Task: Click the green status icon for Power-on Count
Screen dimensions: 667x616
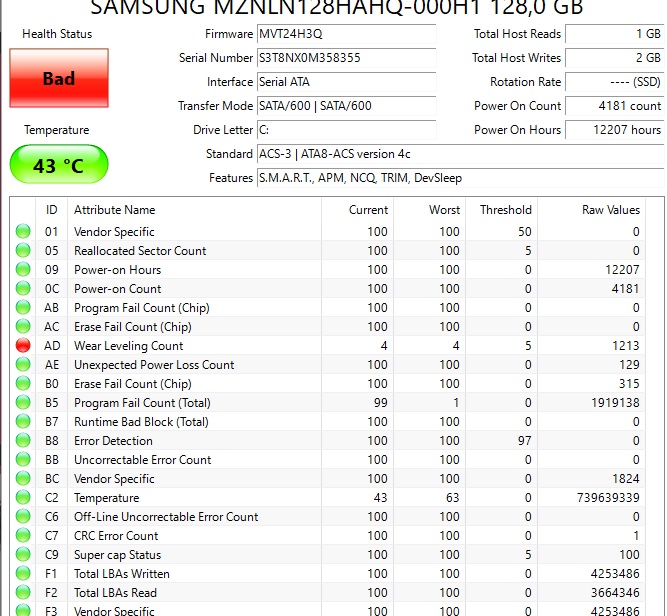Action: pyautogui.click(x=23, y=288)
